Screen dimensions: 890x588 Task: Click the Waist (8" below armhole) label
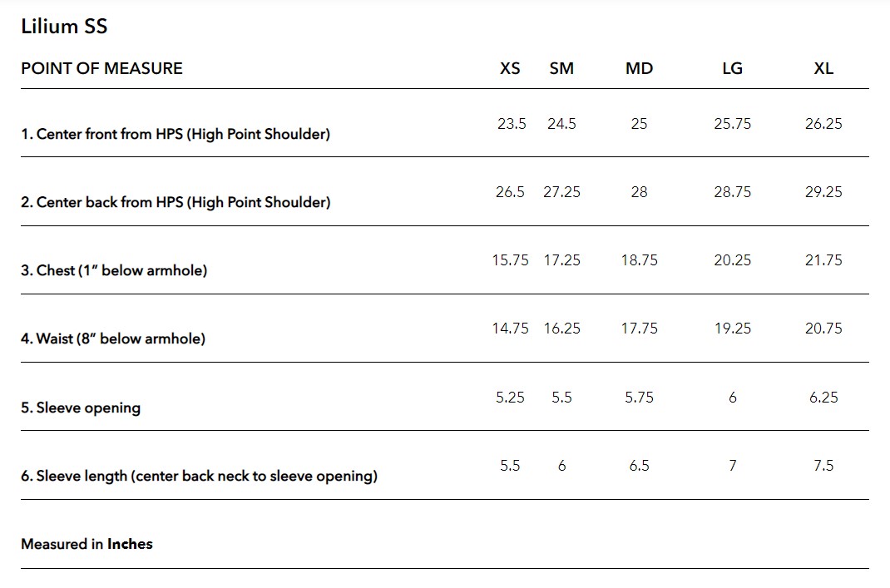pos(113,338)
